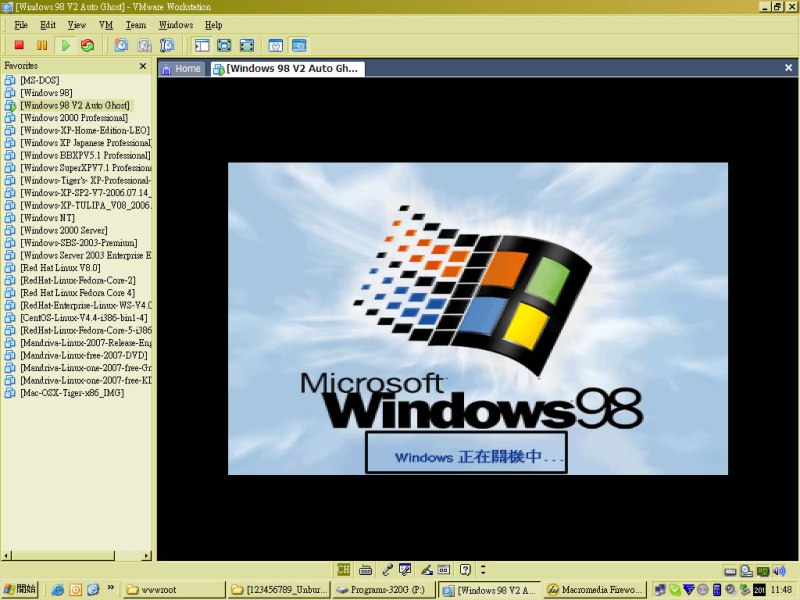Select [RedHat-Linux-Fedora-Core-2] favorite
Image resolution: width=800 pixels, height=600 pixels.
[78, 280]
